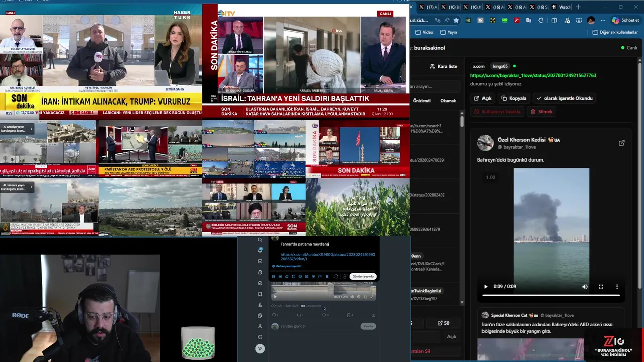Open X bookmarks sidebar icon
The height and width of the screenshot is (362, 644).
pos(260,294)
